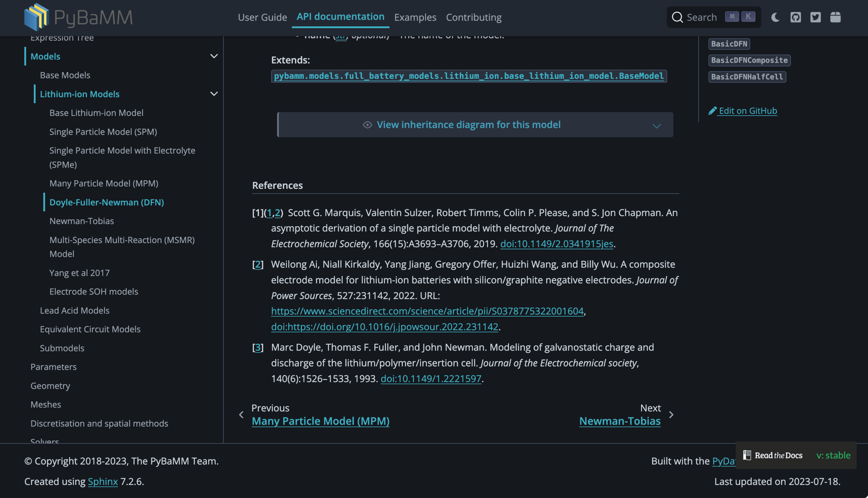The width and height of the screenshot is (868, 498).
Task: Click the PyBaMM logo icon
Action: 37,17
